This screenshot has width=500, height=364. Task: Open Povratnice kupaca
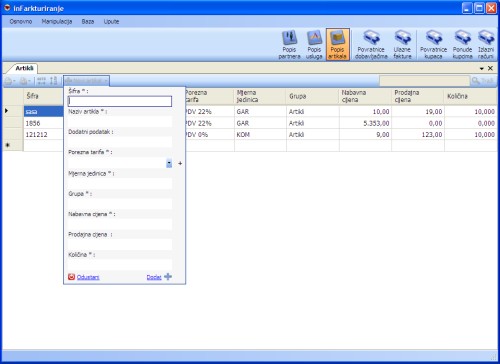tap(433, 45)
